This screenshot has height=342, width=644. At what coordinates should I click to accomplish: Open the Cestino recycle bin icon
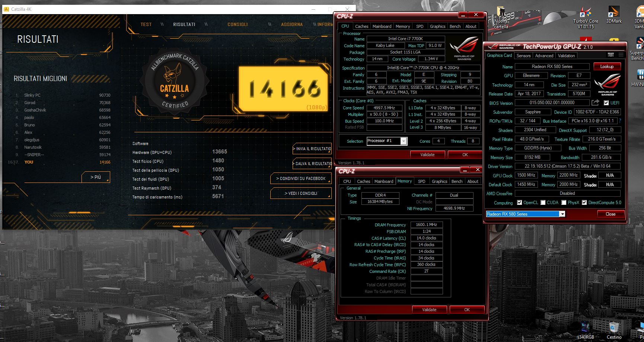(x=614, y=331)
